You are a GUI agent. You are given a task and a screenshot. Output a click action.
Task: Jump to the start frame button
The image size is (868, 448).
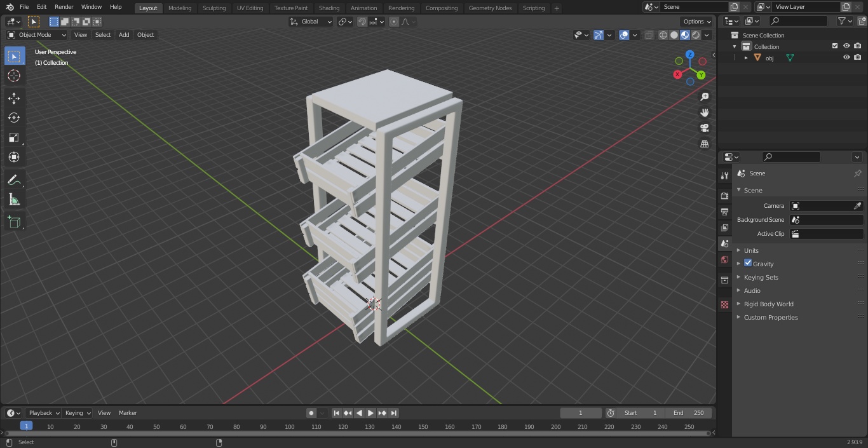(336, 413)
